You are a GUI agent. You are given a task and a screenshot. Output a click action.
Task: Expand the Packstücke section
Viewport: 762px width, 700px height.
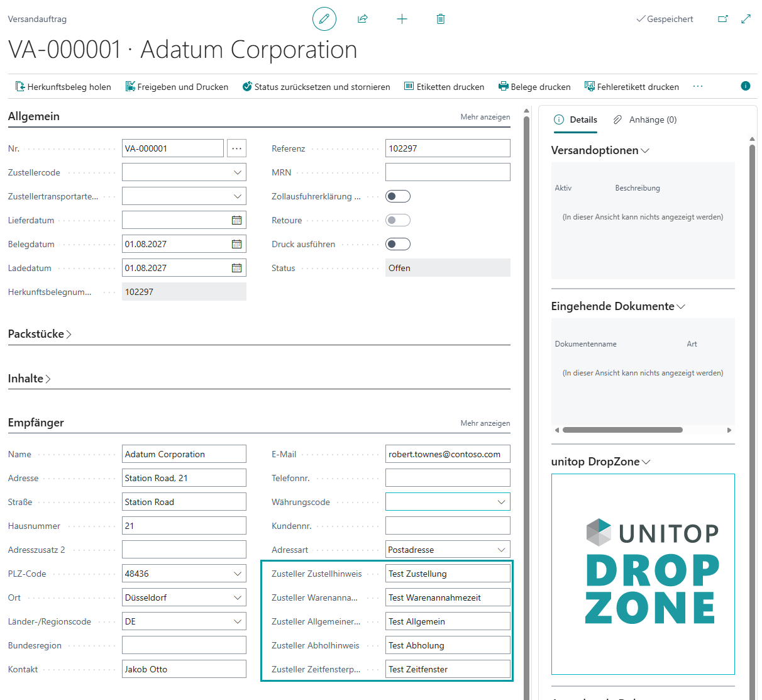[40, 334]
